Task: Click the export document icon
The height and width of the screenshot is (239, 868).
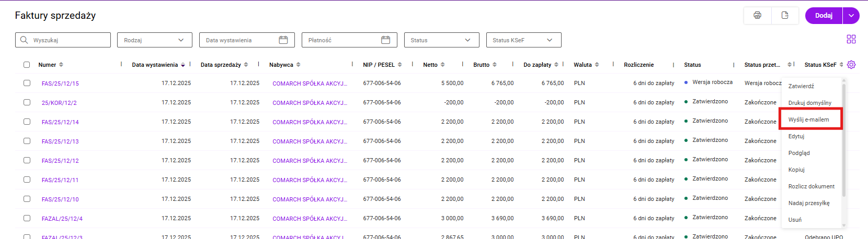Action: pos(785,16)
